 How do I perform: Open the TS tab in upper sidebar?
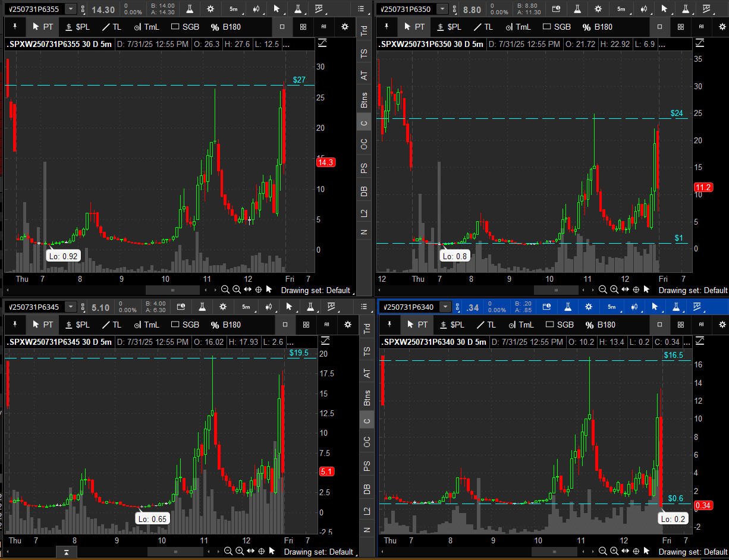click(364, 53)
